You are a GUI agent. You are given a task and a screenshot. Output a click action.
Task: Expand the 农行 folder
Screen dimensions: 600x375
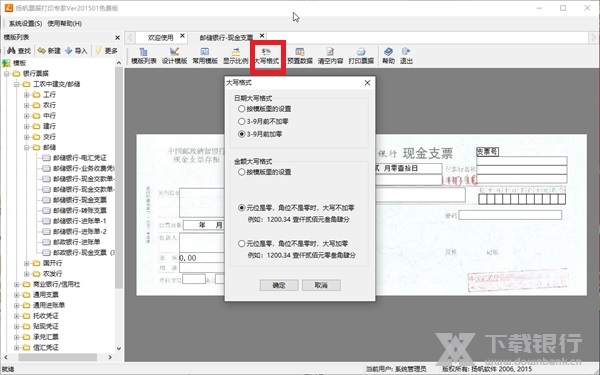26,105
